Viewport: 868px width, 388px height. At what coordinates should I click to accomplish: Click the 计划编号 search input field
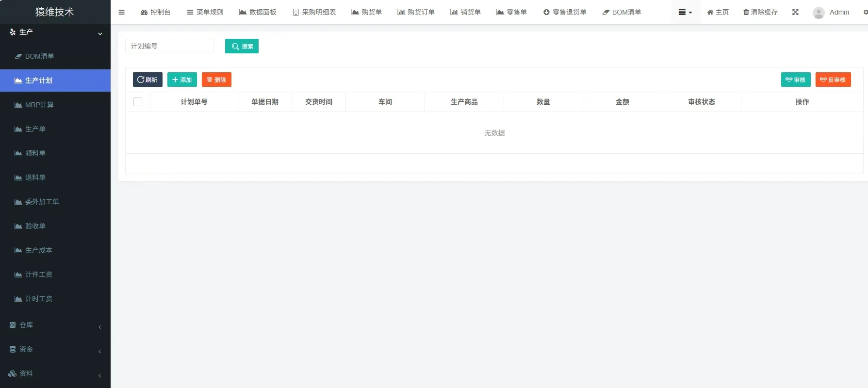pyautogui.click(x=169, y=46)
